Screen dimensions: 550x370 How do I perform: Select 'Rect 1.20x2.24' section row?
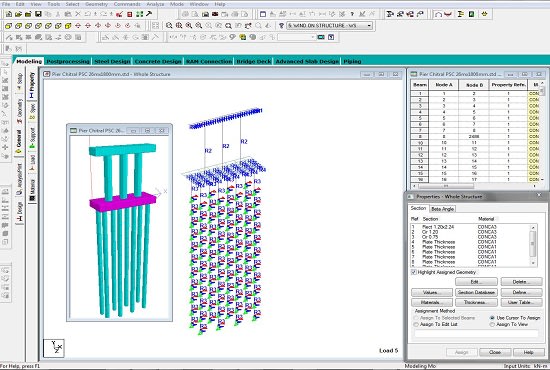click(471, 227)
